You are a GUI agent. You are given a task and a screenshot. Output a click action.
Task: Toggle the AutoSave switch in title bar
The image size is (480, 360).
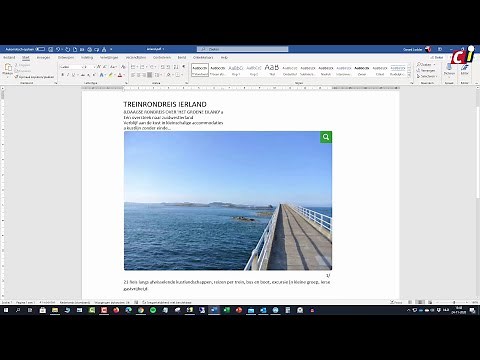pos(40,49)
